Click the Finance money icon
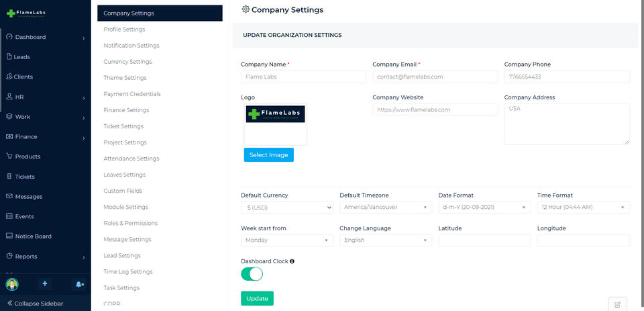 [x=9, y=136]
